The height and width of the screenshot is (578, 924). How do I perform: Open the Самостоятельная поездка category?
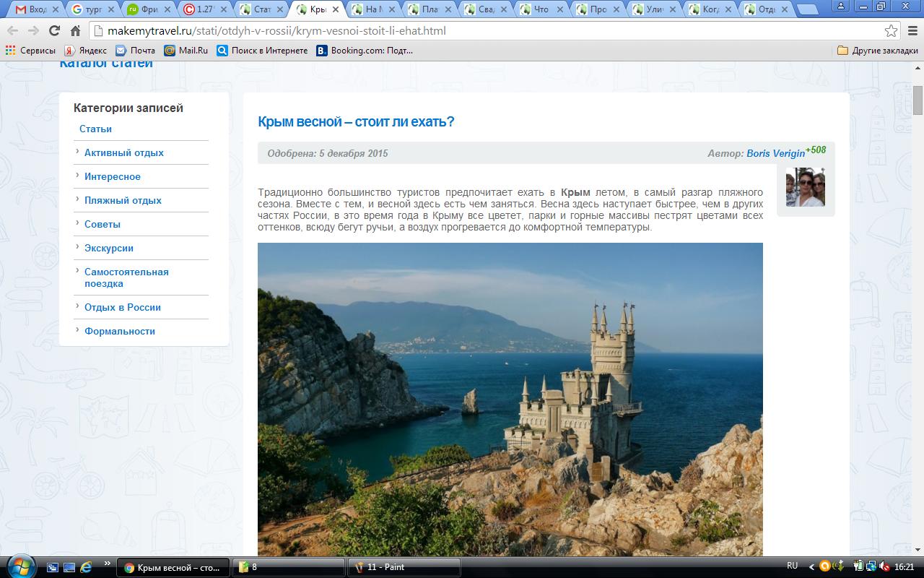point(126,277)
